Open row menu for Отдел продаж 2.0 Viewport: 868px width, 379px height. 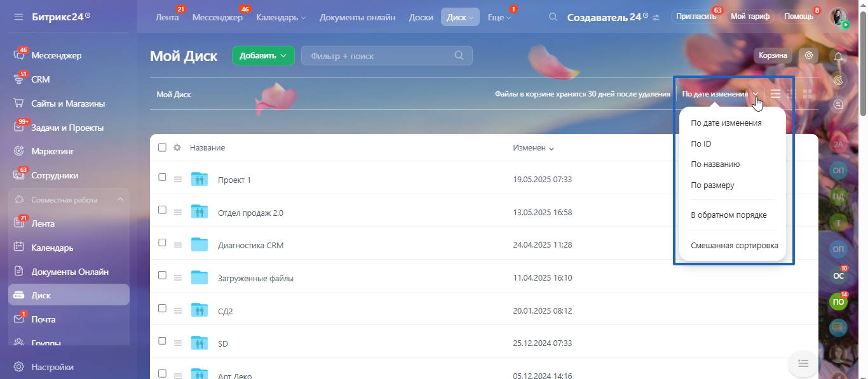click(178, 213)
